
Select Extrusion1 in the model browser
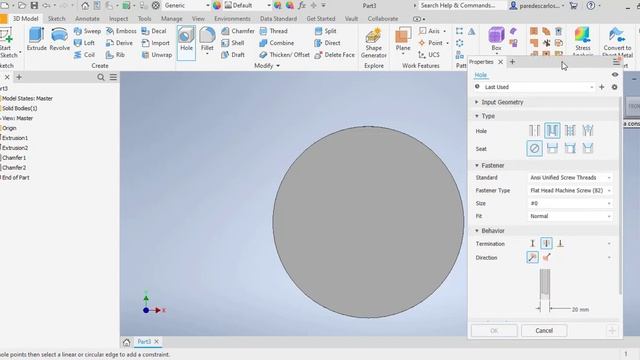[x=15, y=138]
